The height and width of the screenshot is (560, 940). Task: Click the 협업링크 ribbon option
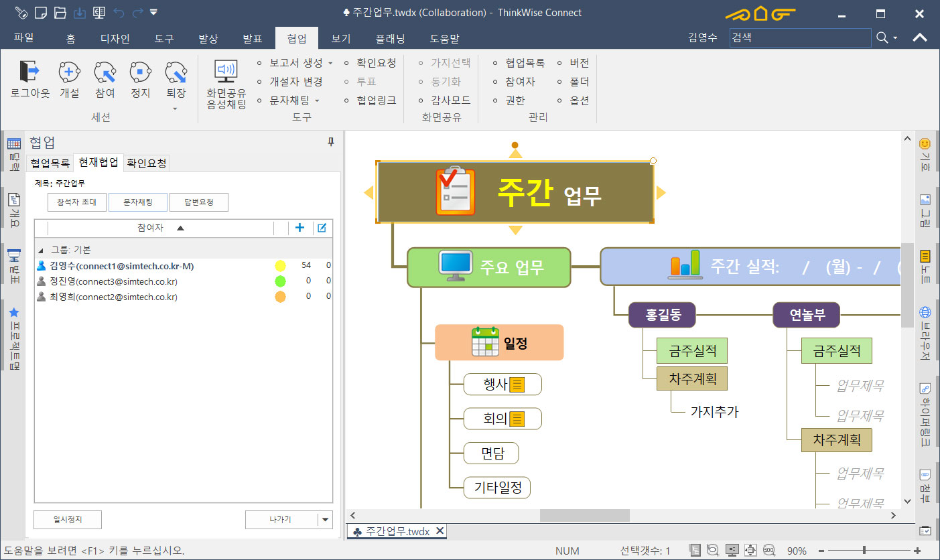(370, 100)
